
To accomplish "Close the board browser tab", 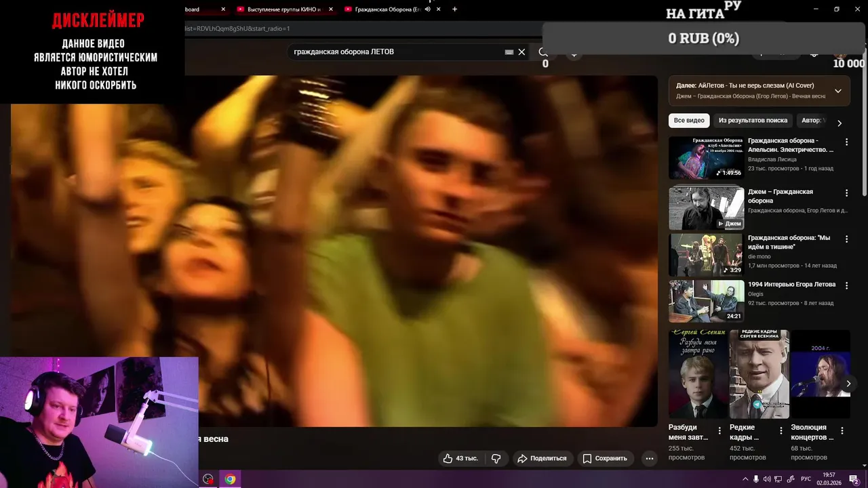I will 223,9.
